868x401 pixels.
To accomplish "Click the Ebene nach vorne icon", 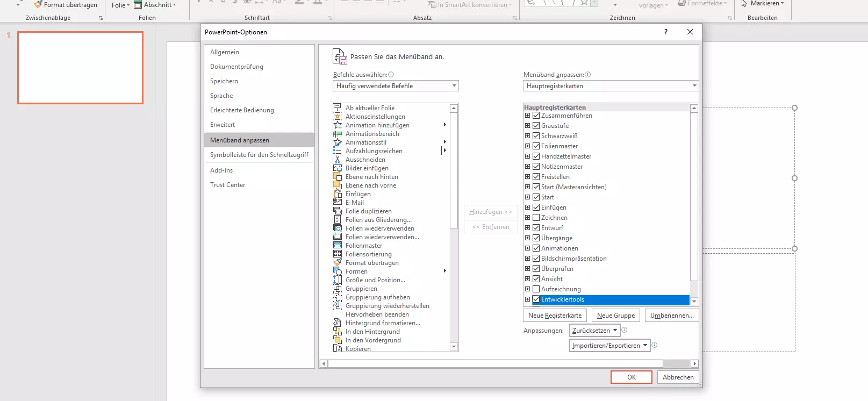I will [338, 185].
